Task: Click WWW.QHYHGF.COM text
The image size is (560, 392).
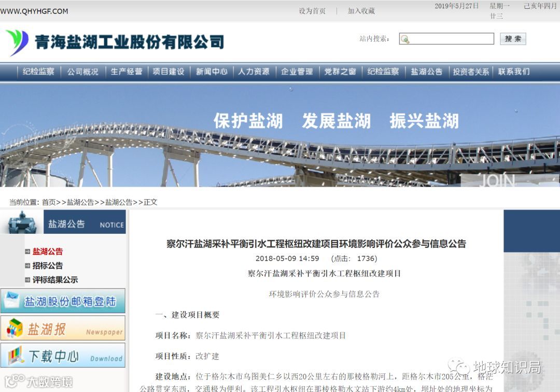Action: click(x=34, y=11)
